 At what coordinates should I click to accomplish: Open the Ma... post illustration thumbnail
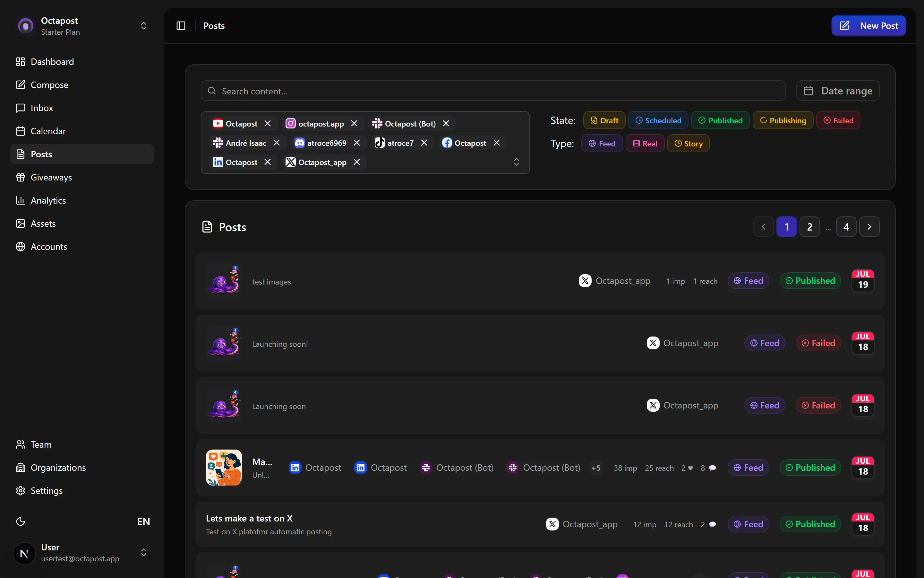224,468
